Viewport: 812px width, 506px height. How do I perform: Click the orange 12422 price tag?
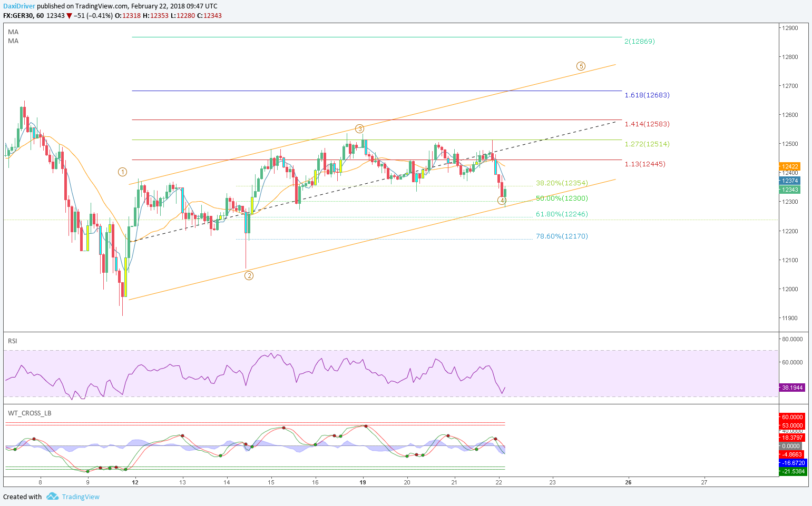tap(790, 166)
